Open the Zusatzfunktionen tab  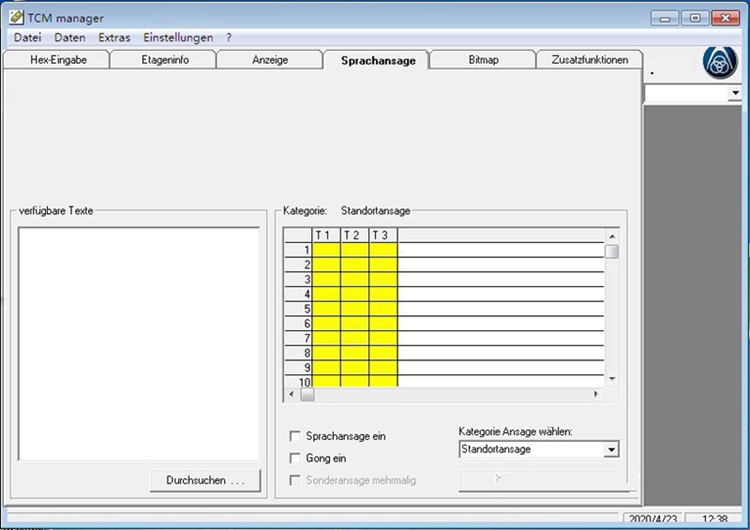coord(590,60)
